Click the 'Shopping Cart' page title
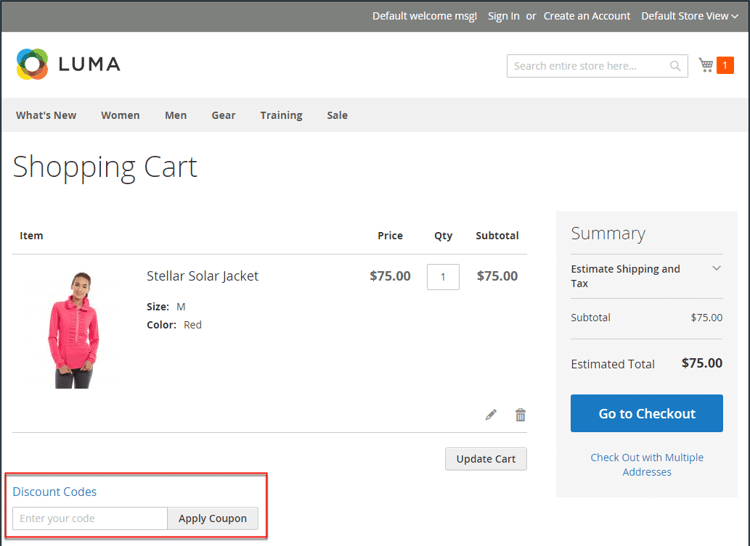 [105, 167]
